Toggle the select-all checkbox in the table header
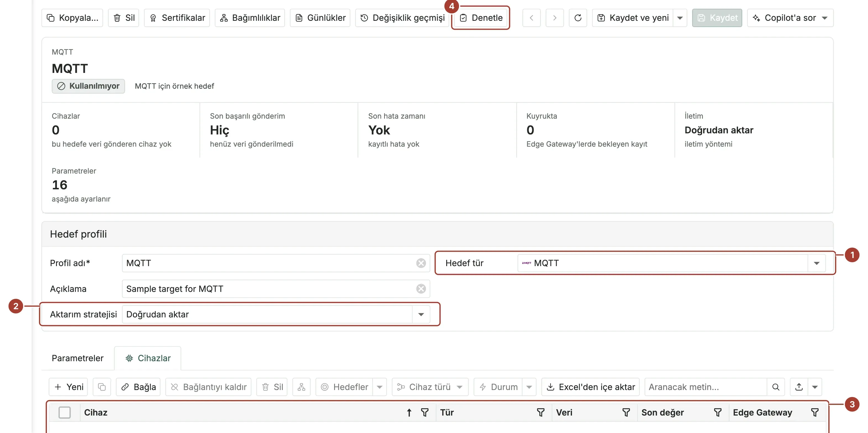The width and height of the screenshot is (868, 433). click(64, 412)
